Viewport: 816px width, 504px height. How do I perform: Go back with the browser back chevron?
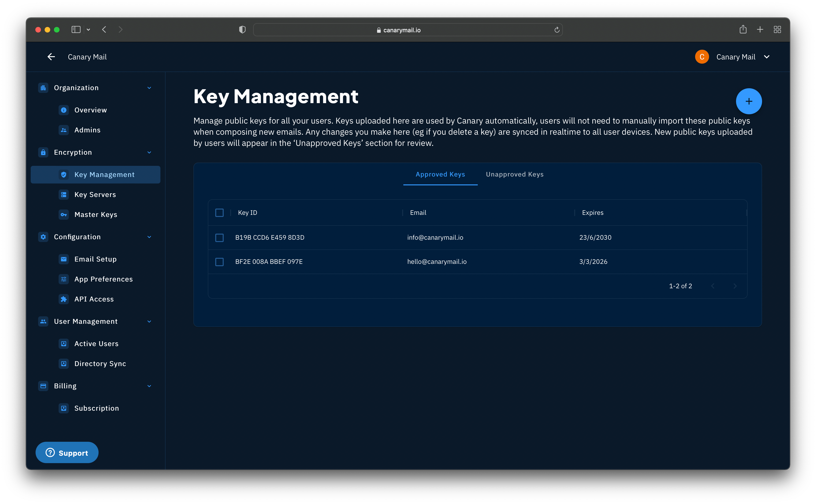[x=104, y=30]
